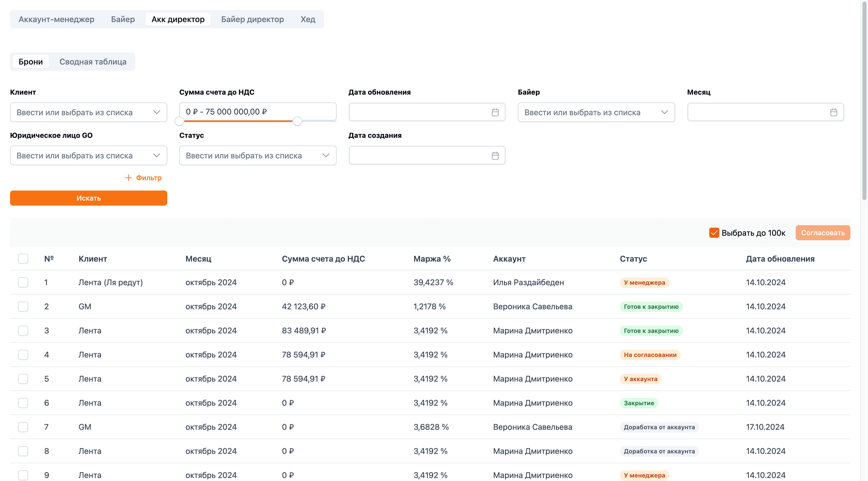
Task: Open calendar icon in Дата создания field
Action: [495, 156]
